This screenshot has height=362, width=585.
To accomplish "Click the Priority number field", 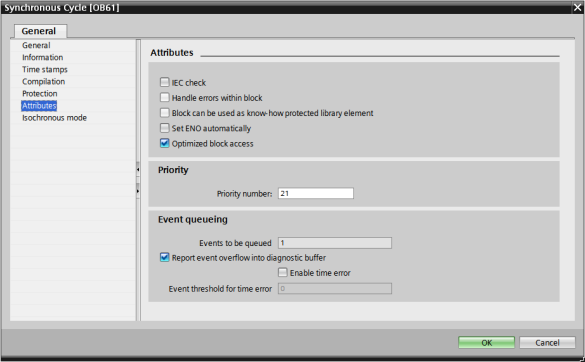I will (316, 193).
